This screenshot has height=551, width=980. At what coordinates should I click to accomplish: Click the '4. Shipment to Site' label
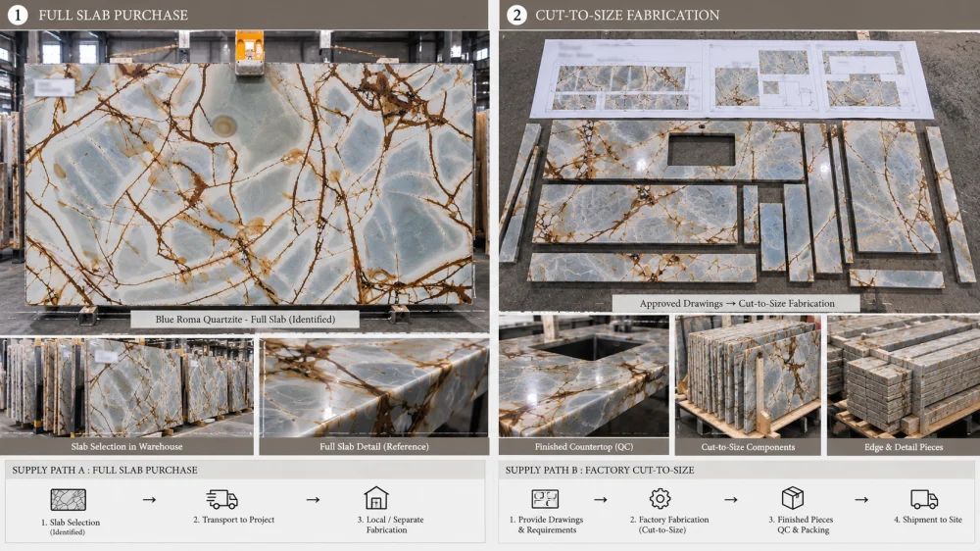point(927,520)
